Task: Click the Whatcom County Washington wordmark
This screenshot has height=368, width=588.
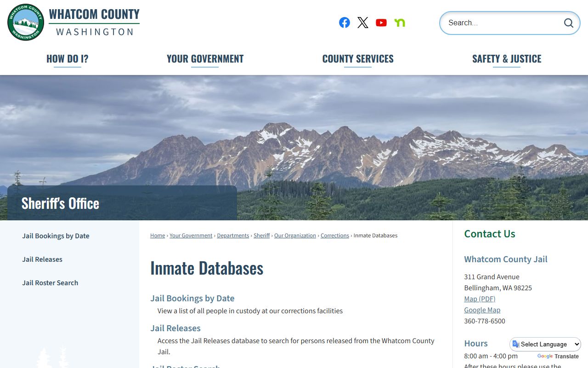Action: coord(94,22)
